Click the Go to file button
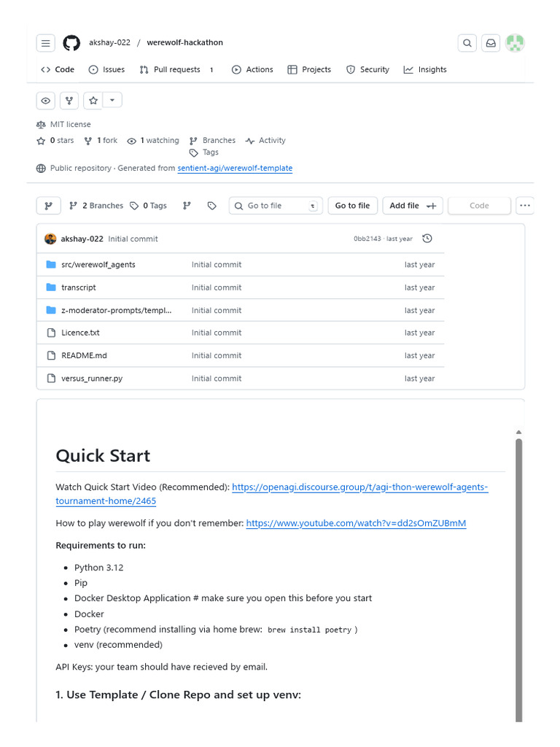560x747 pixels. pyautogui.click(x=352, y=206)
